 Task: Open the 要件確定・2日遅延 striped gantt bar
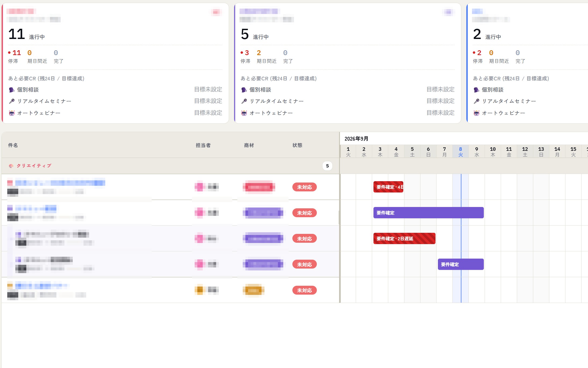(404, 238)
